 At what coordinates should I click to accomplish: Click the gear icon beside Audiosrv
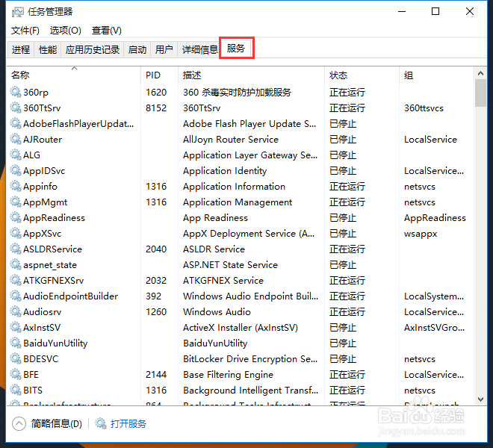[16, 311]
